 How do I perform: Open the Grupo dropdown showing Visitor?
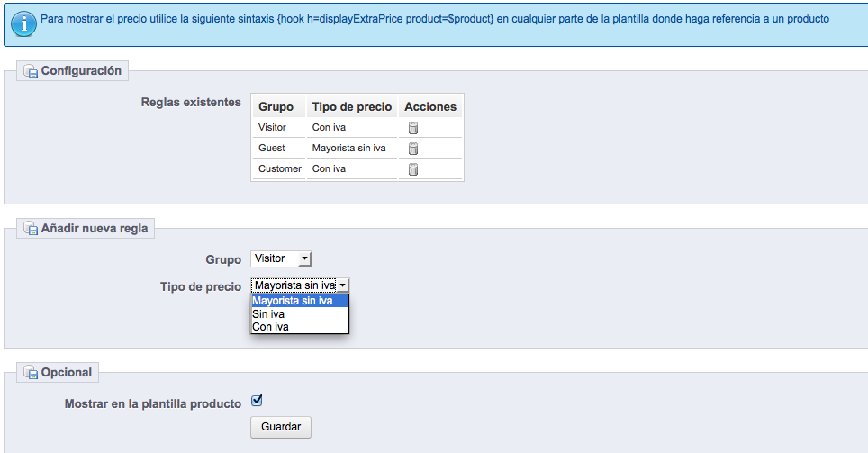click(281, 258)
